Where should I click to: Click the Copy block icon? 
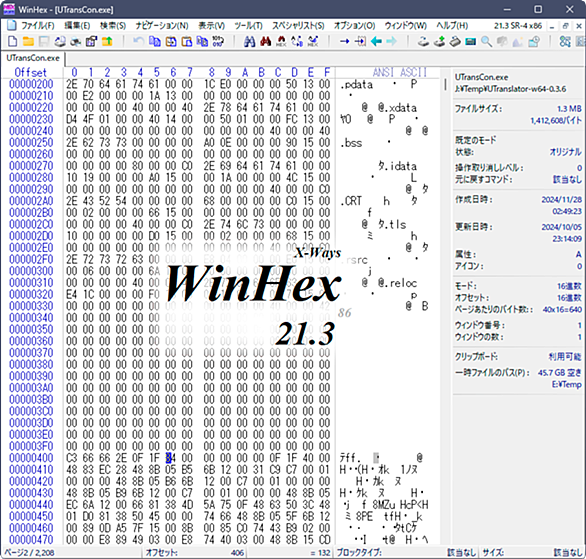[154, 41]
